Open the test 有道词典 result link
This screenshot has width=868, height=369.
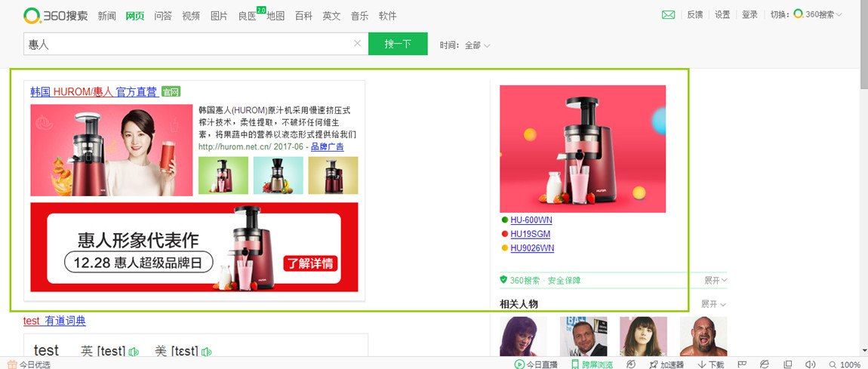coord(54,321)
